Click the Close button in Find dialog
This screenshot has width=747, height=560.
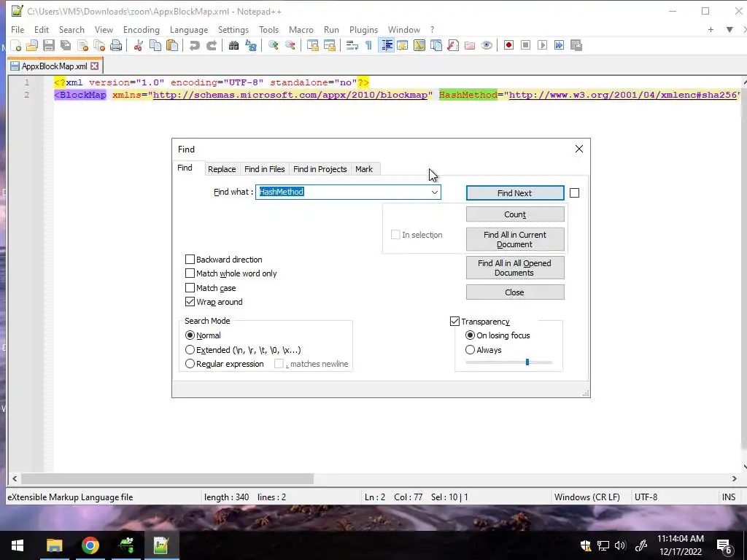click(515, 292)
